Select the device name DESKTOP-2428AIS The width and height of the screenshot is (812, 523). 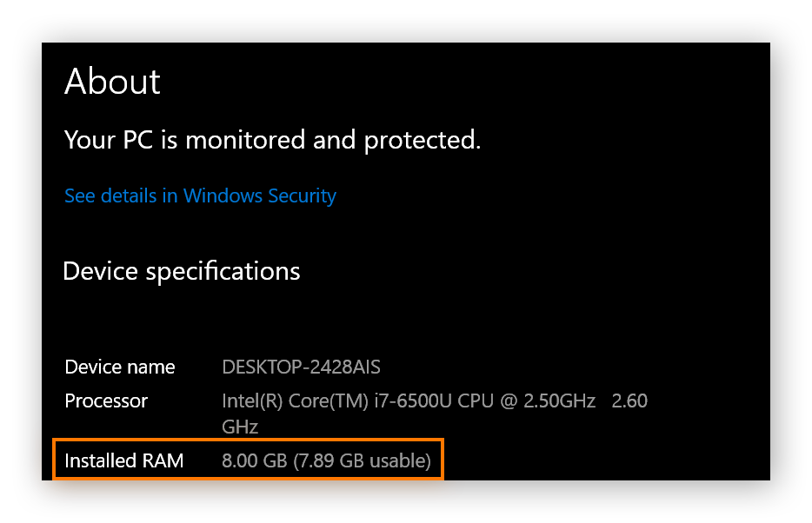pos(301,367)
